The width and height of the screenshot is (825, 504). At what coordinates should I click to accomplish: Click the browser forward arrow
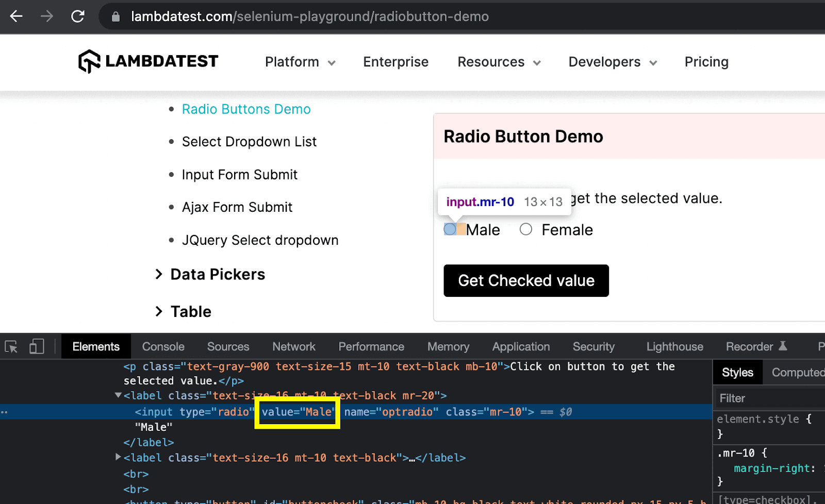click(47, 16)
